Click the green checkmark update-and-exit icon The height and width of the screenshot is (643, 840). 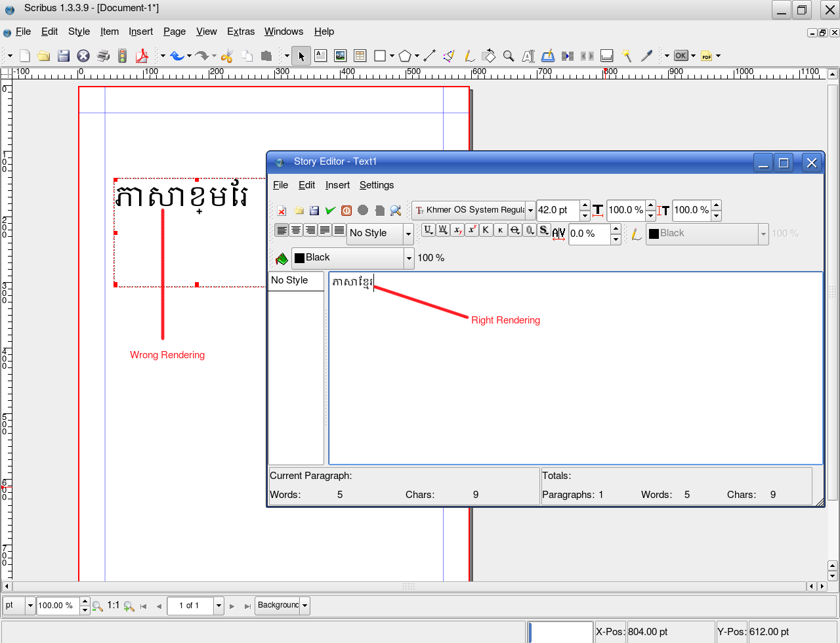(330, 211)
